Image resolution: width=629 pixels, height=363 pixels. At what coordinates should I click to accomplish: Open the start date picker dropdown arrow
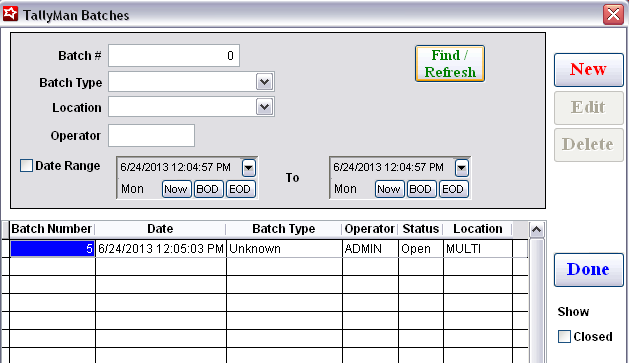coord(249,168)
